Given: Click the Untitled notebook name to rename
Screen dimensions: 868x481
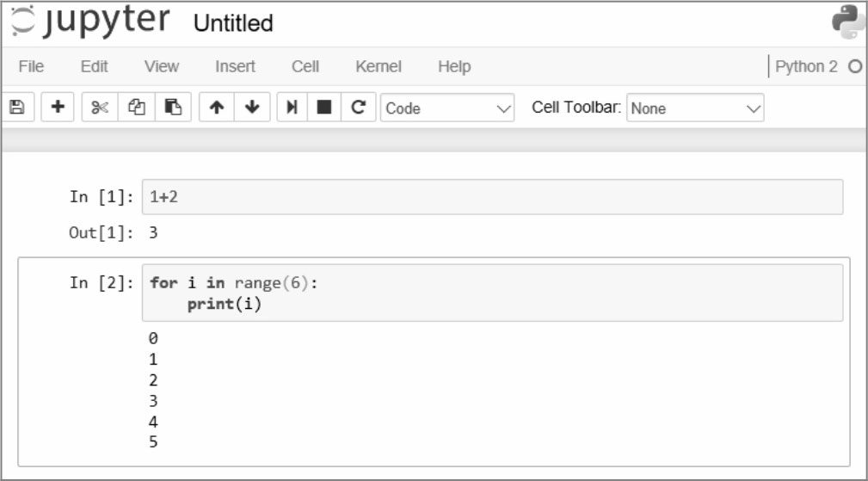Looking at the screenshot, I should tap(233, 23).
